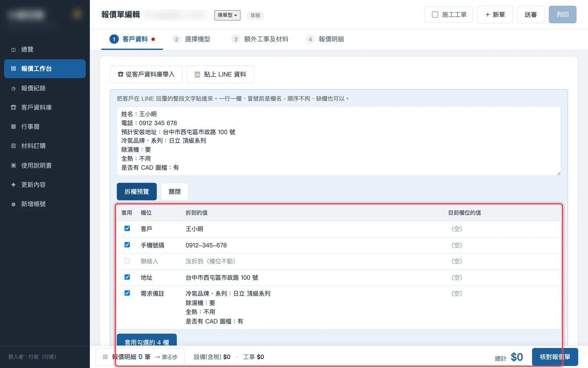Switch to step 2 選擇機型 tab
The height and width of the screenshot is (368, 588).
pos(191,39)
